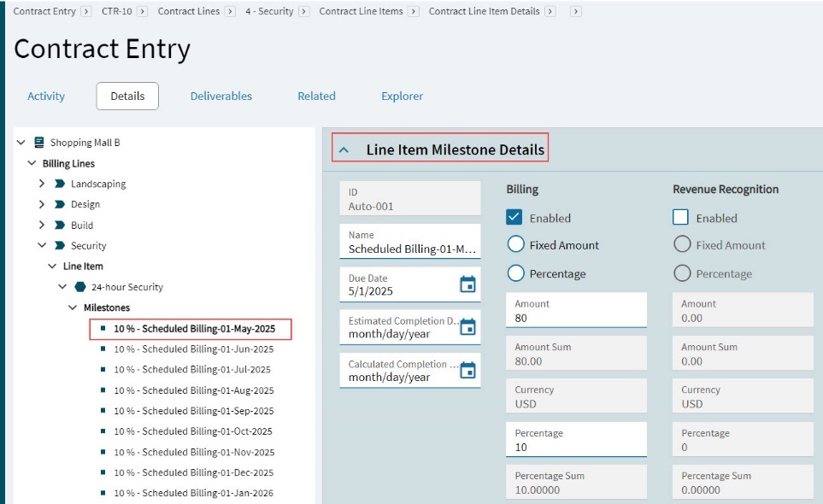Click arrow after Contract Entry breadcrumb
The image size is (823, 504).
[86, 12]
